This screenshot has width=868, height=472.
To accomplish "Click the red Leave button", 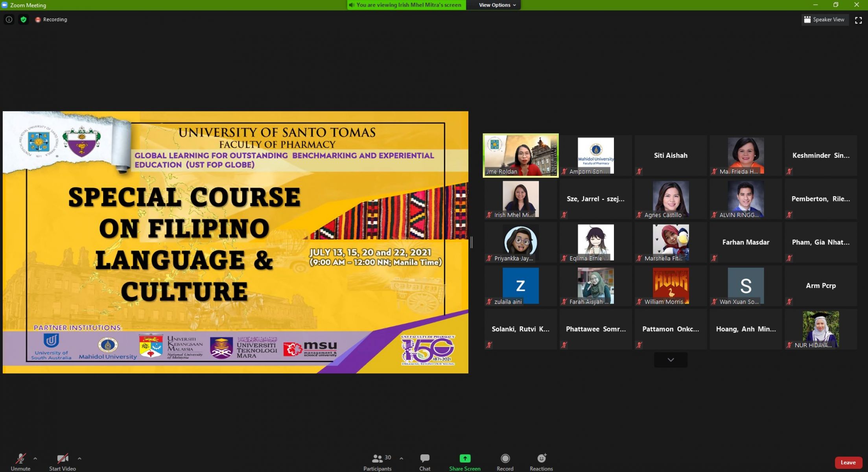I will [848, 463].
